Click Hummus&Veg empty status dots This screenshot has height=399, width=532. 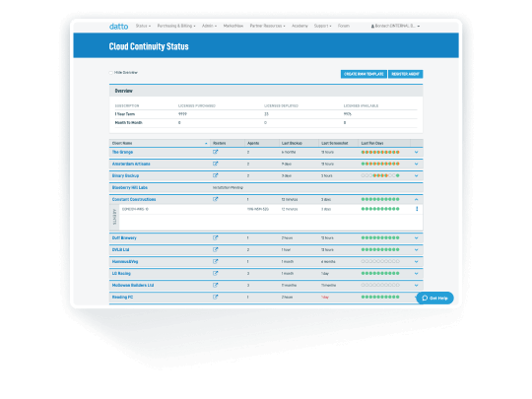coord(380,262)
